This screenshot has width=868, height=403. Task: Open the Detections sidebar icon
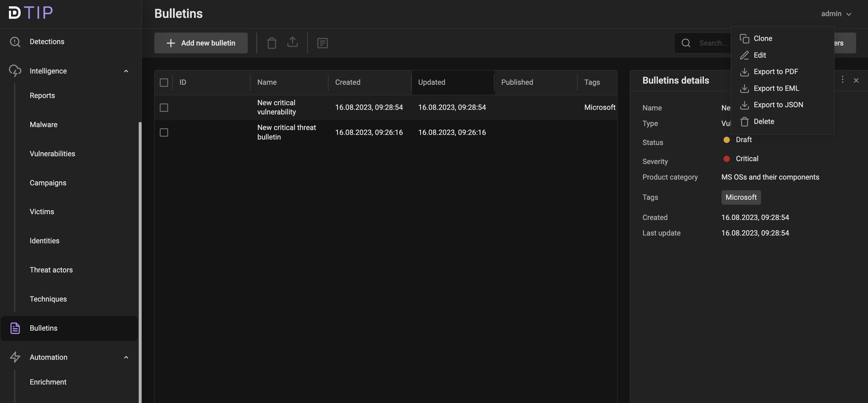15,42
